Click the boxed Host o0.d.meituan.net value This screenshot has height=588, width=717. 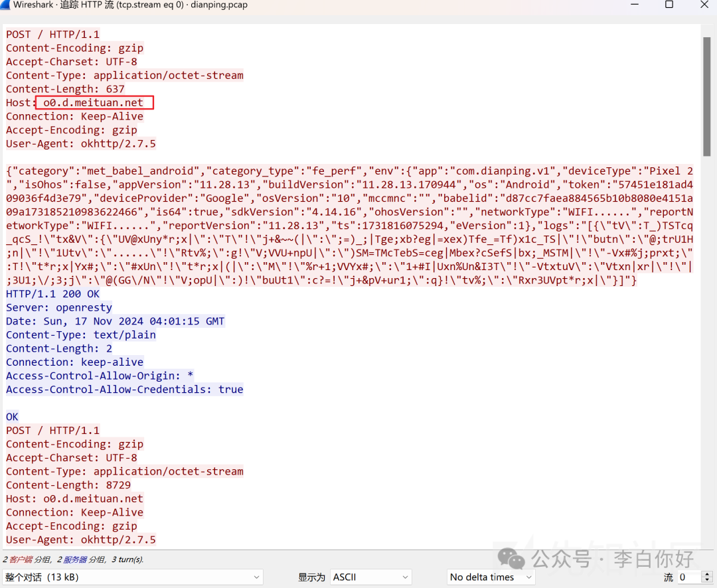(95, 102)
